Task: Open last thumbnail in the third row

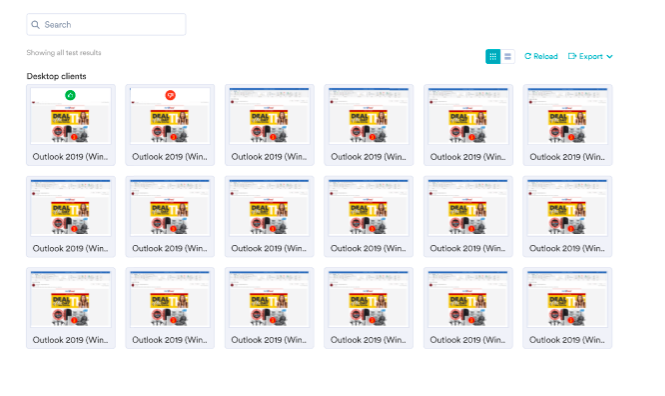Action: pyautogui.click(x=567, y=299)
